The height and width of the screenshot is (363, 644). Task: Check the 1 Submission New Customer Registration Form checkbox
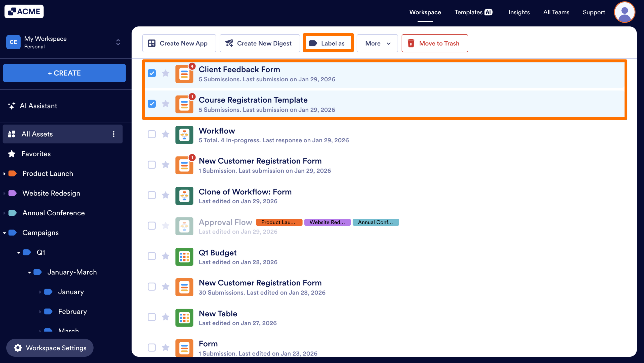tap(152, 165)
